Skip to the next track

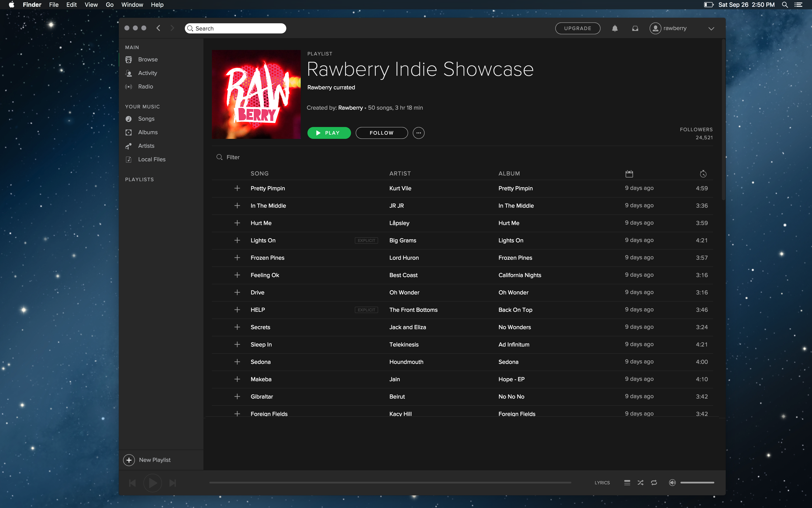click(x=173, y=483)
